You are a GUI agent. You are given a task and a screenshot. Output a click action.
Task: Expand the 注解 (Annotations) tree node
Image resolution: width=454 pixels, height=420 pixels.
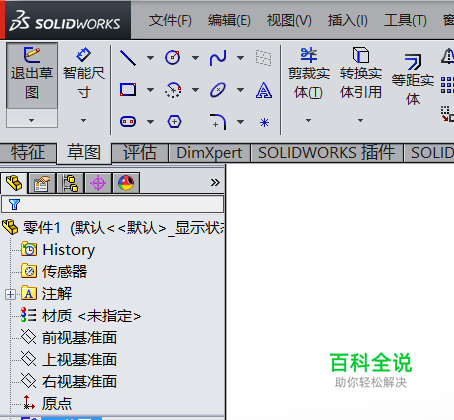click(10, 294)
